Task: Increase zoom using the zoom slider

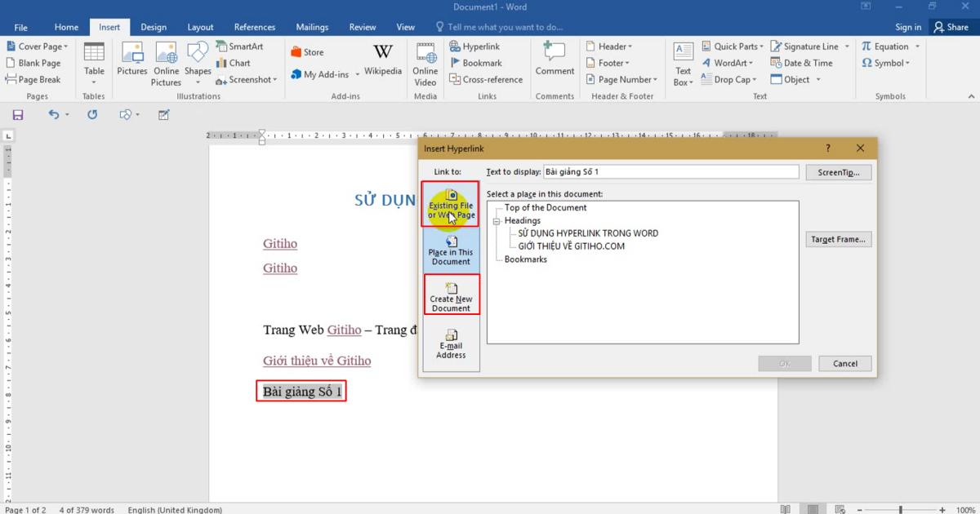Action: pos(942,508)
